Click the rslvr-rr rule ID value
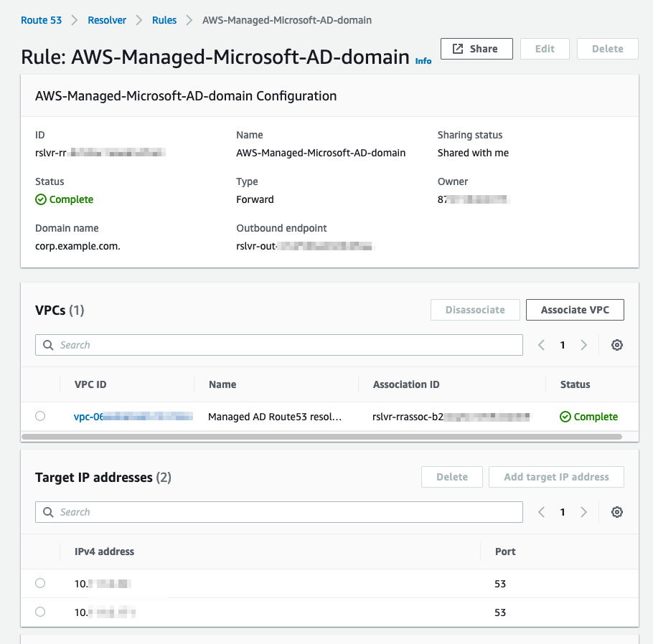The height and width of the screenshot is (644, 653). click(x=100, y=153)
